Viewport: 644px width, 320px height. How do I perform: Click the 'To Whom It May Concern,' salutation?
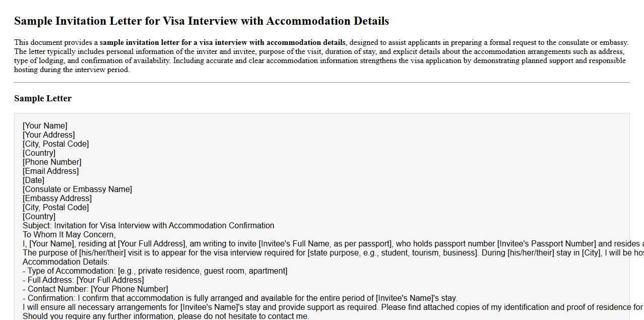click(x=69, y=235)
